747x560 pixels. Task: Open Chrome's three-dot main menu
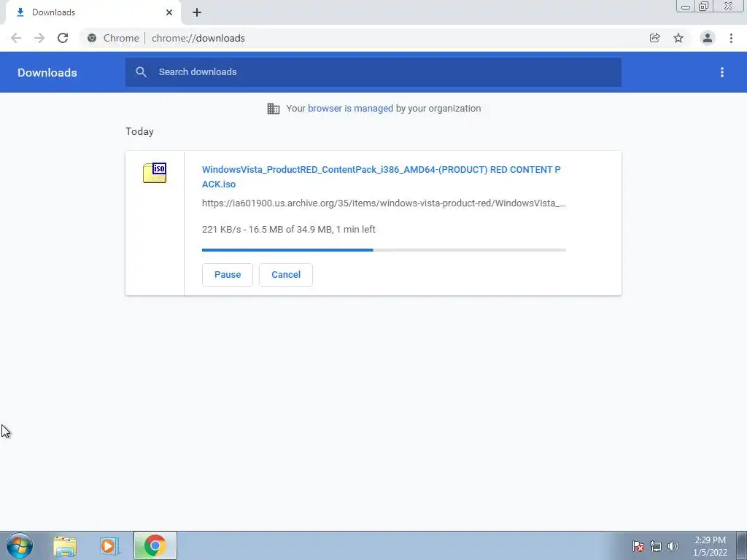pyautogui.click(x=731, y=38)
